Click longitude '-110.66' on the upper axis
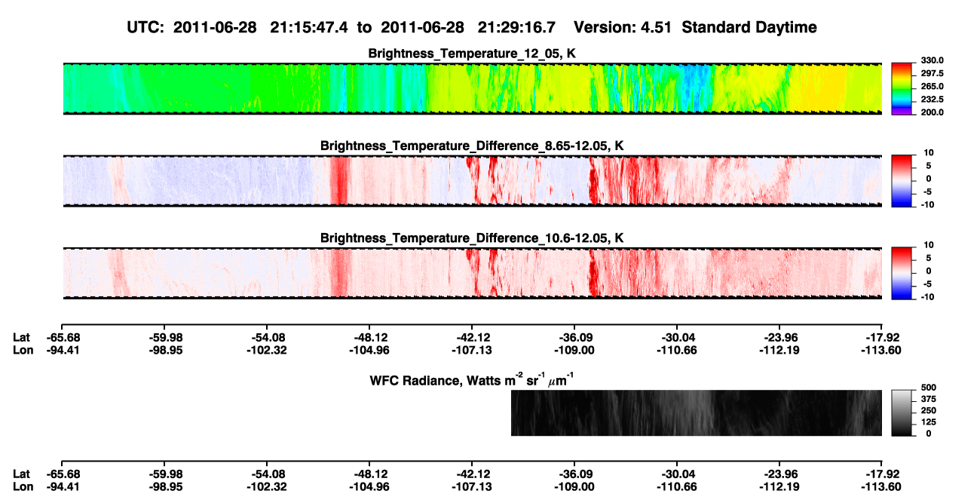Image resolution: width=980 pixels, height=503 pixels. click(x=677, y=349)
